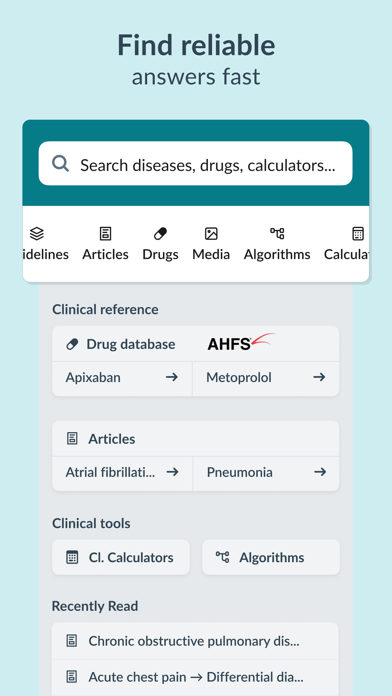Viewport: 392px width, 696px height.
Task: Open the Guidelines stacked layers icon
Action: [x=37, y=233]
